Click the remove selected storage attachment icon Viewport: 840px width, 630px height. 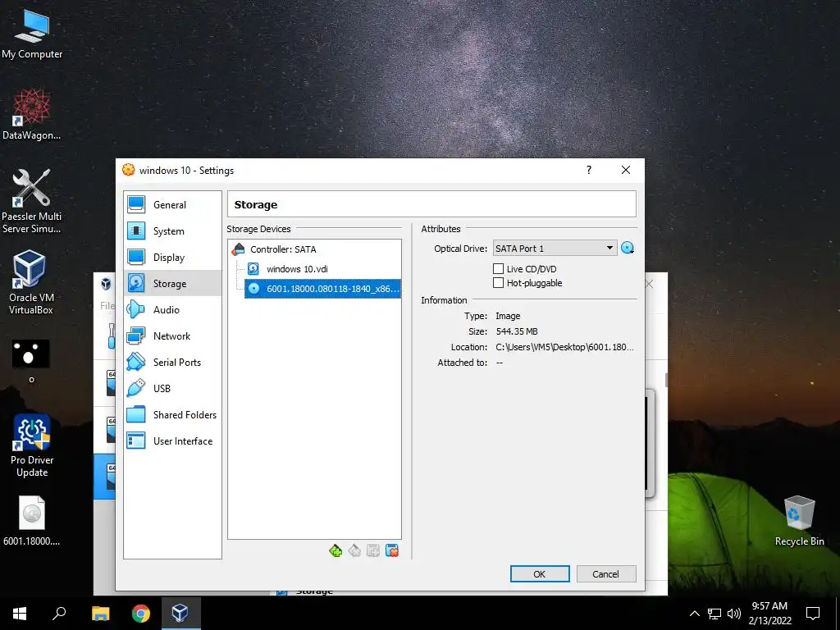[x=392, y=550]
